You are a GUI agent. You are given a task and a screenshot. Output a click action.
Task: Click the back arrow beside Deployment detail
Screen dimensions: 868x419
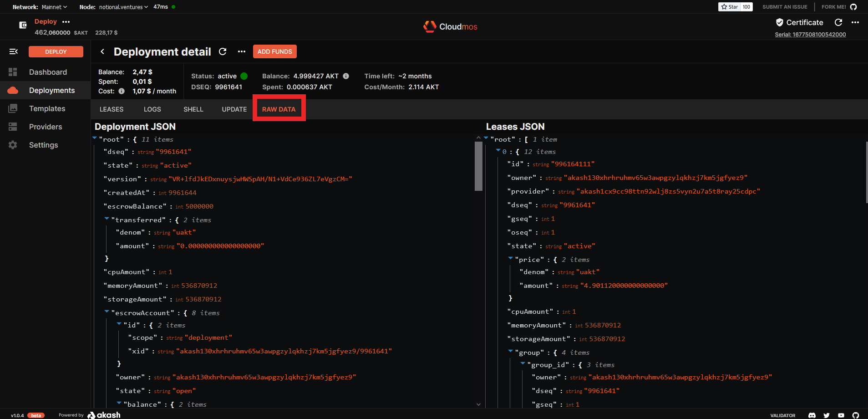[x=102, y=52]
